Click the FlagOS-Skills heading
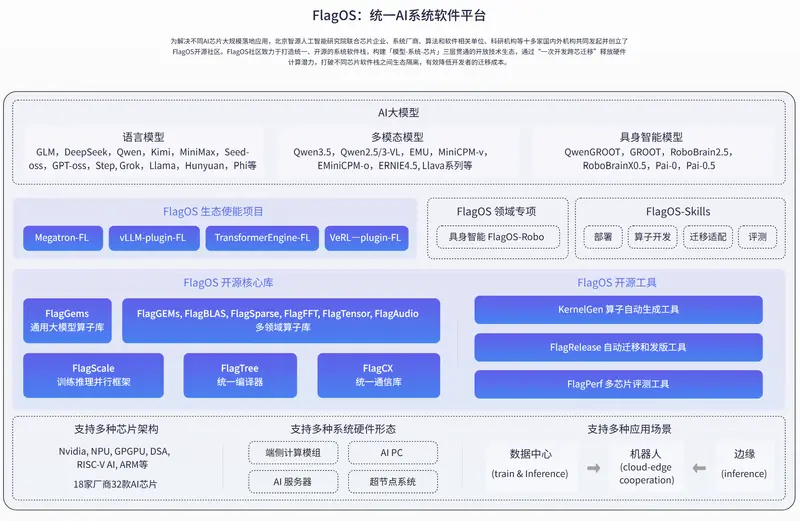800x521 pixels. pyautogui.click(x=678, y=212)
